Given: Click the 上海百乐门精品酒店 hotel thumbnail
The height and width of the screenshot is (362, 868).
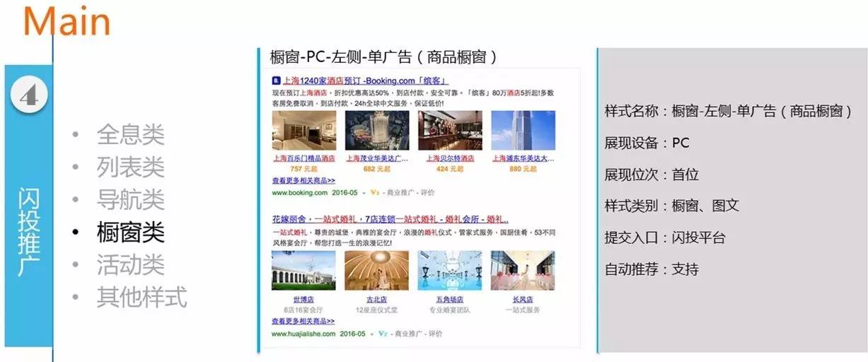Looking at the screenshot, I should coord(303,130).
